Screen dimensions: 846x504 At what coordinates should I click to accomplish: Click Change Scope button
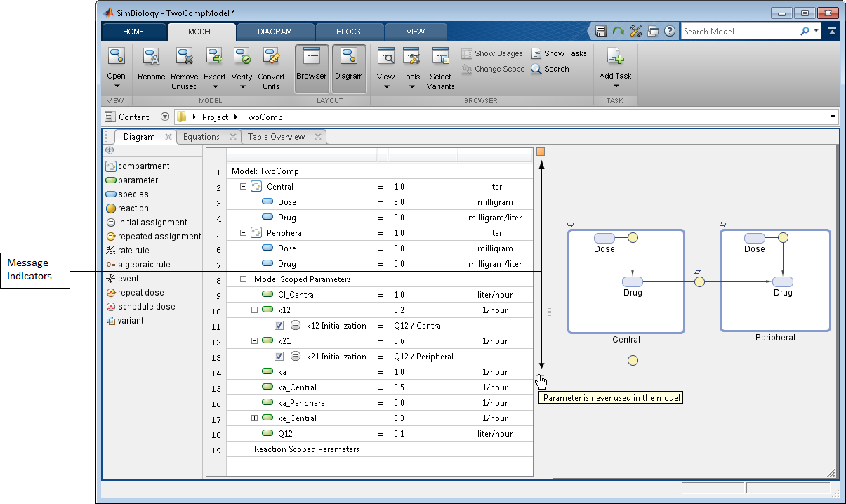[492, 69]
